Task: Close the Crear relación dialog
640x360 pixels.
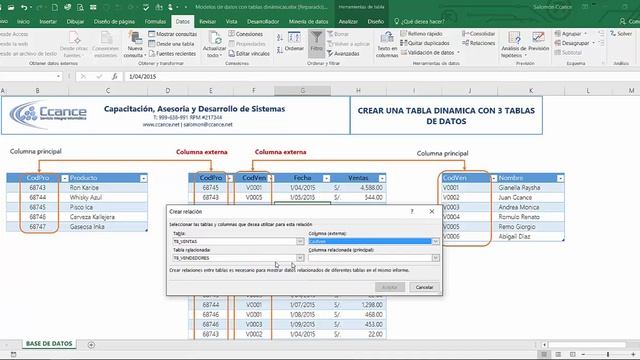Action: (x=432, y=211)
